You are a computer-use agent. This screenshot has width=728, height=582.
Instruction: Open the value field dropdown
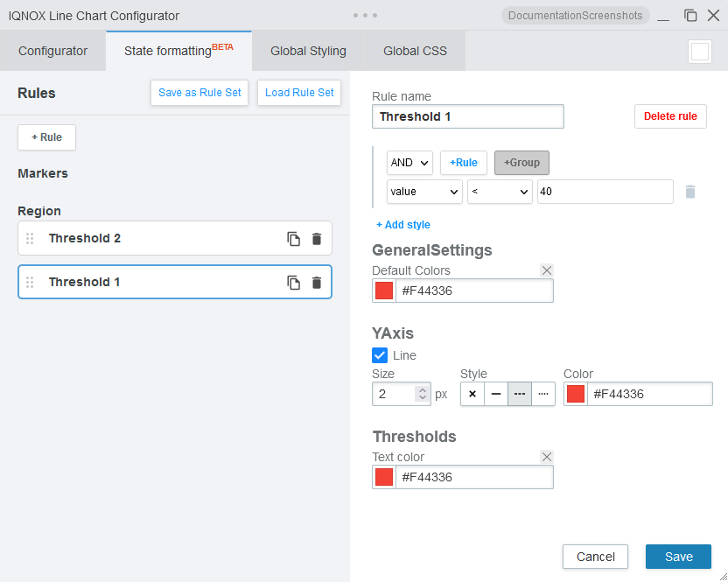point(424,192)
